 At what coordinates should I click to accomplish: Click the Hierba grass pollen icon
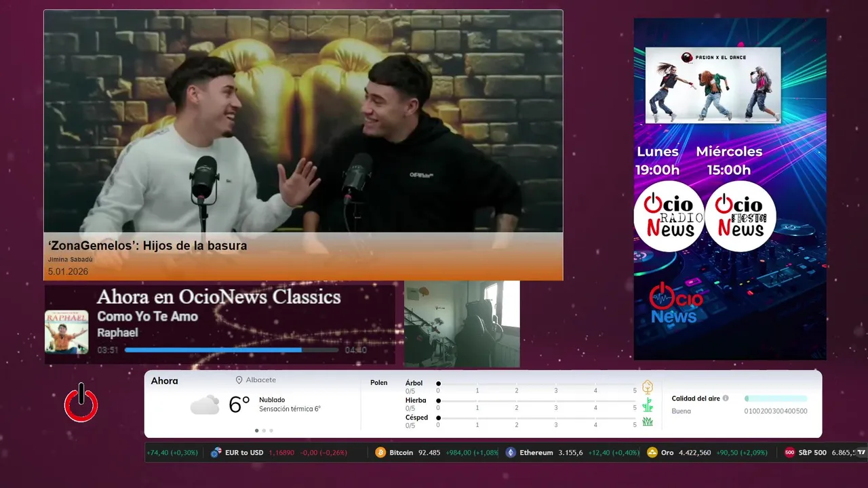(648, 405)
